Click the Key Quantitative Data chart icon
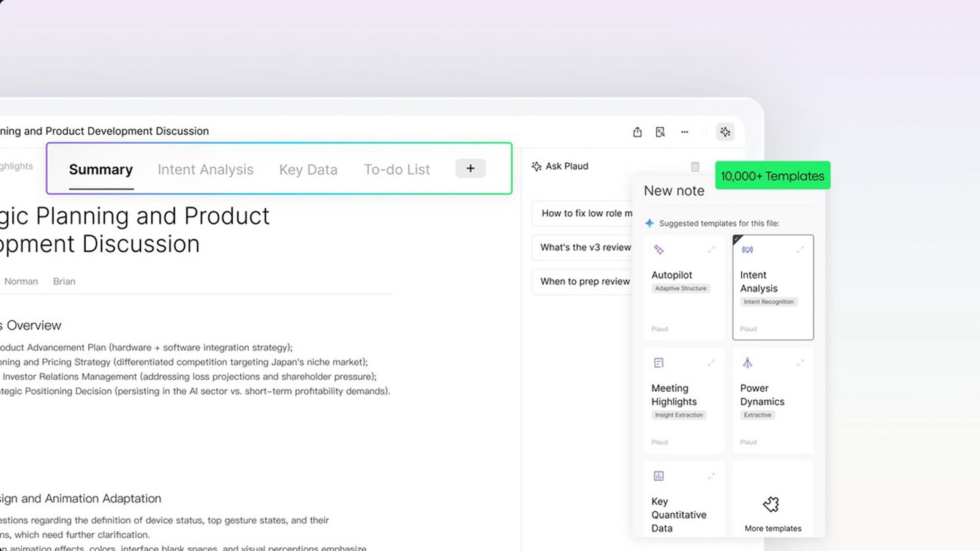 (x=658, y=476)
